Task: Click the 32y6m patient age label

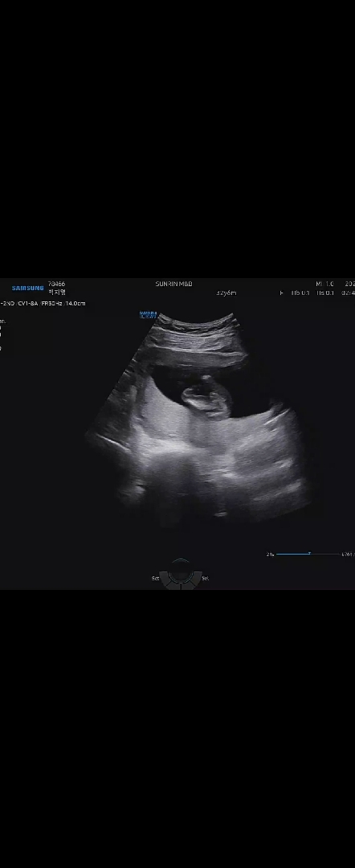Action: (226, 293)
